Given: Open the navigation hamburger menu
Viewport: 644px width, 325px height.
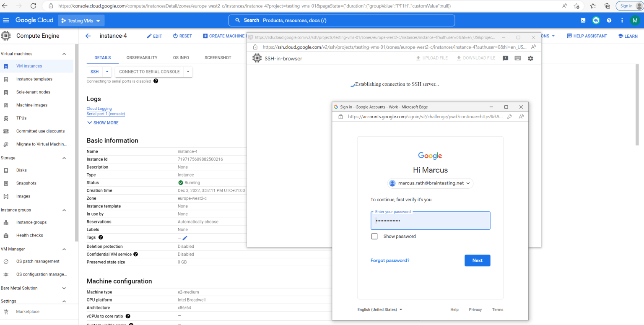Looking at the screenshot, I should click(6, 20).
